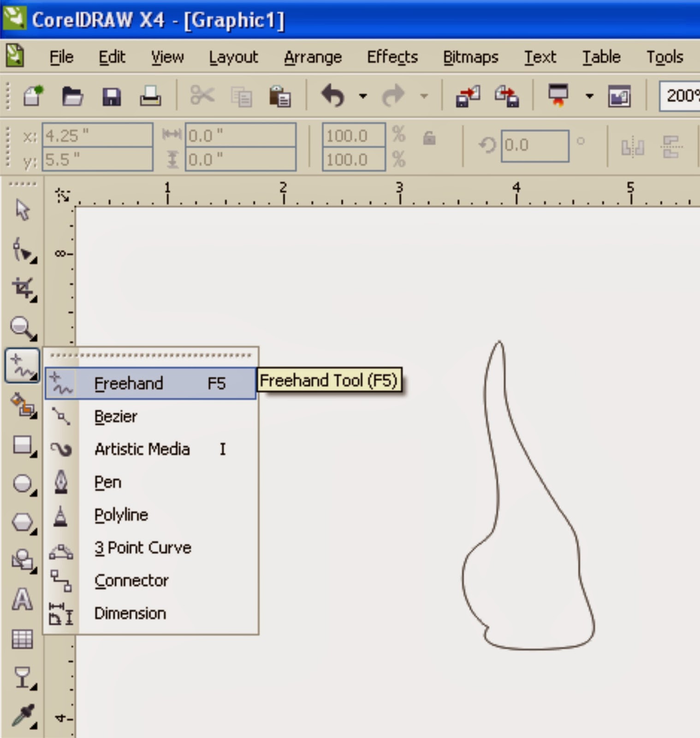Screen dimensions: 700x738
Task: Select the Pick tool arrow
Action: 22,210
